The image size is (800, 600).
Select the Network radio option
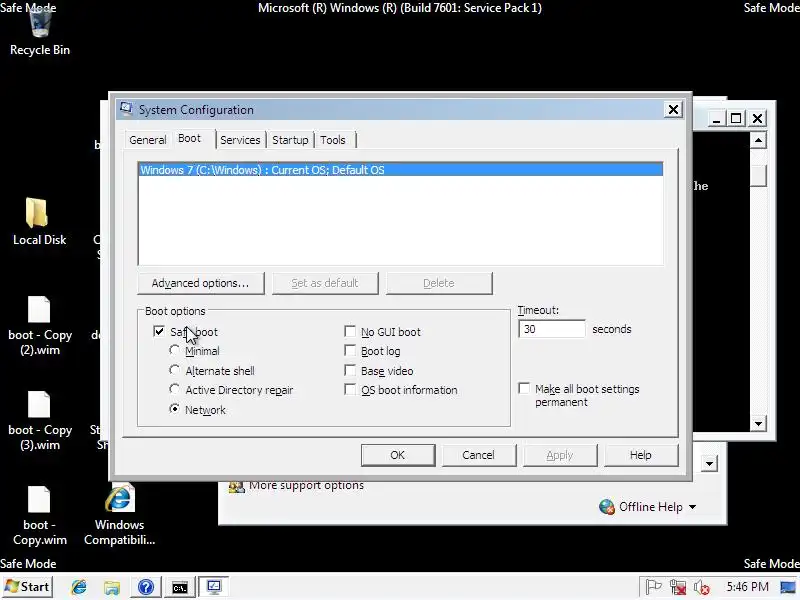[174, 409]
